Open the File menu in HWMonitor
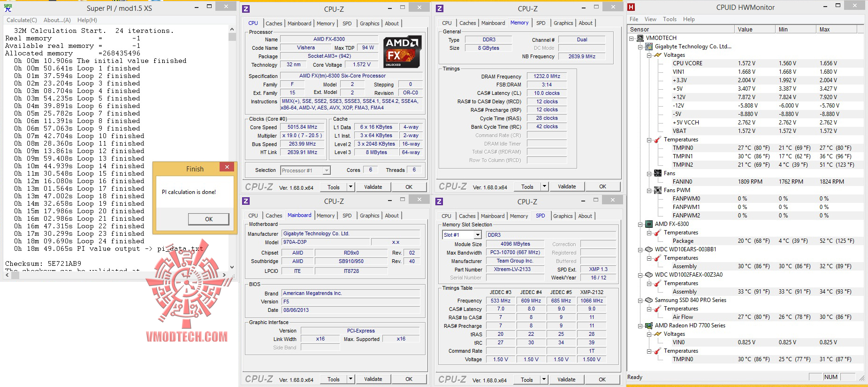 [634, 19]
